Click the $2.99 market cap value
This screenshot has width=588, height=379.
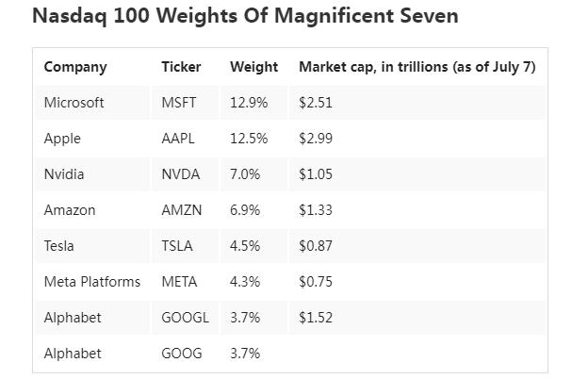pos(316,139)
